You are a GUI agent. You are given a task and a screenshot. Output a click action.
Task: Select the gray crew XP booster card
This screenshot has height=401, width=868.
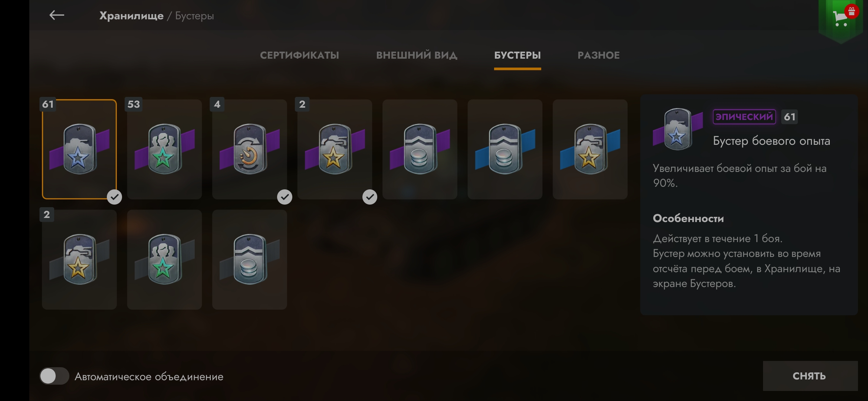tap(164, 260)
